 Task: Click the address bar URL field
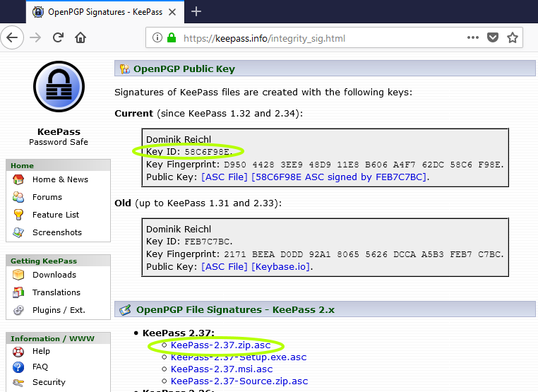coord(311,38)
